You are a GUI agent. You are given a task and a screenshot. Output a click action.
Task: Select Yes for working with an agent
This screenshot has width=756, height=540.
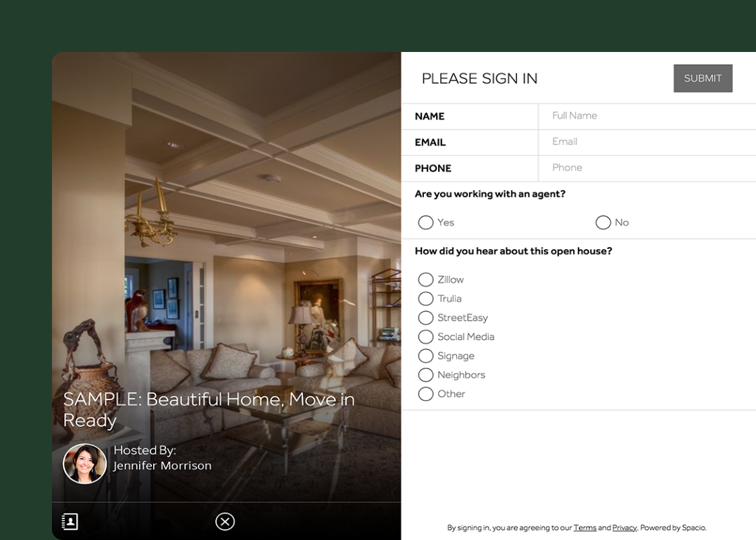coord(425,222)
